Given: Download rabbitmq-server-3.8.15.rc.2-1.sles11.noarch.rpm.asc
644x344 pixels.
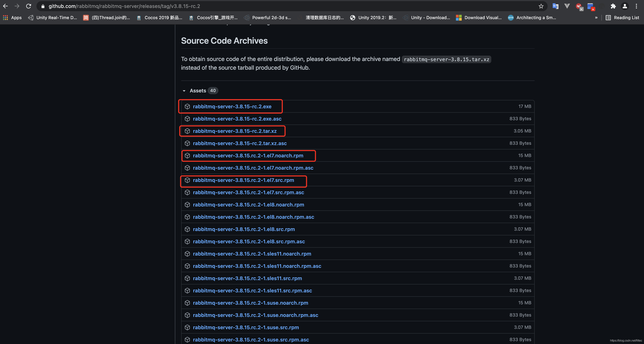Looking at the screenshot, I should (x=257, y=266).
